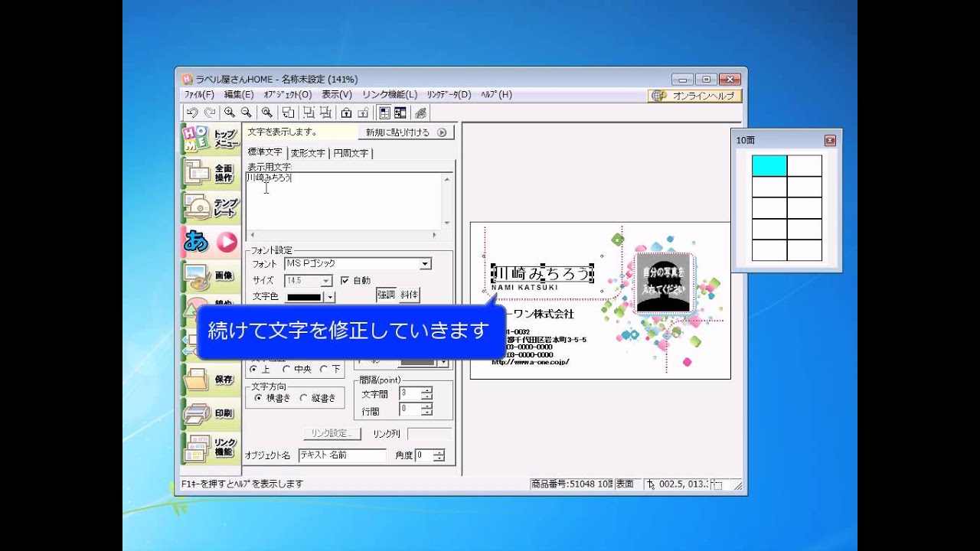Open the ファイル(F) menu
The image size is (980, 551).
[x=199, y=95]
